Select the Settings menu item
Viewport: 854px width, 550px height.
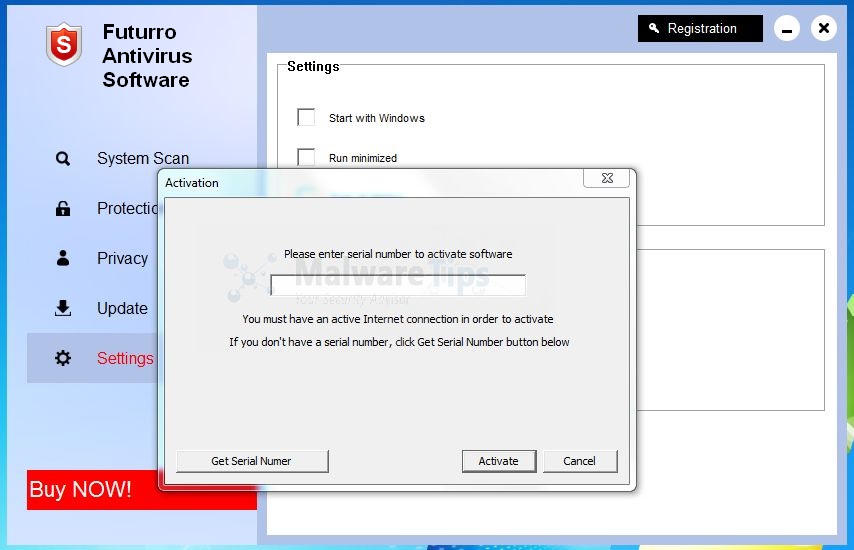point(93,358)
